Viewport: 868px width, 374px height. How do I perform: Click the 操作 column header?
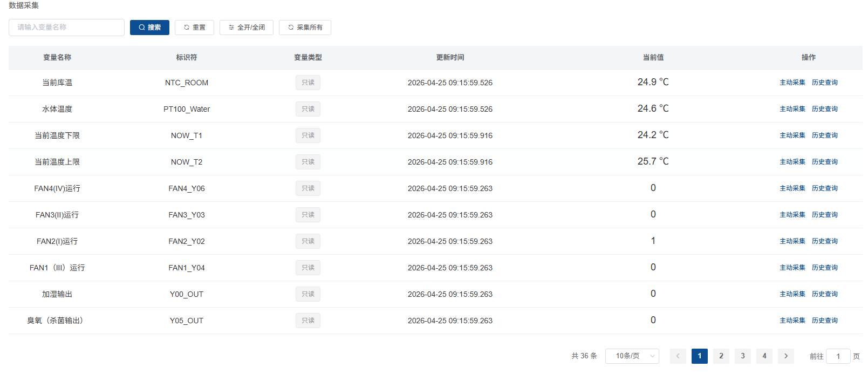(809, 58)
